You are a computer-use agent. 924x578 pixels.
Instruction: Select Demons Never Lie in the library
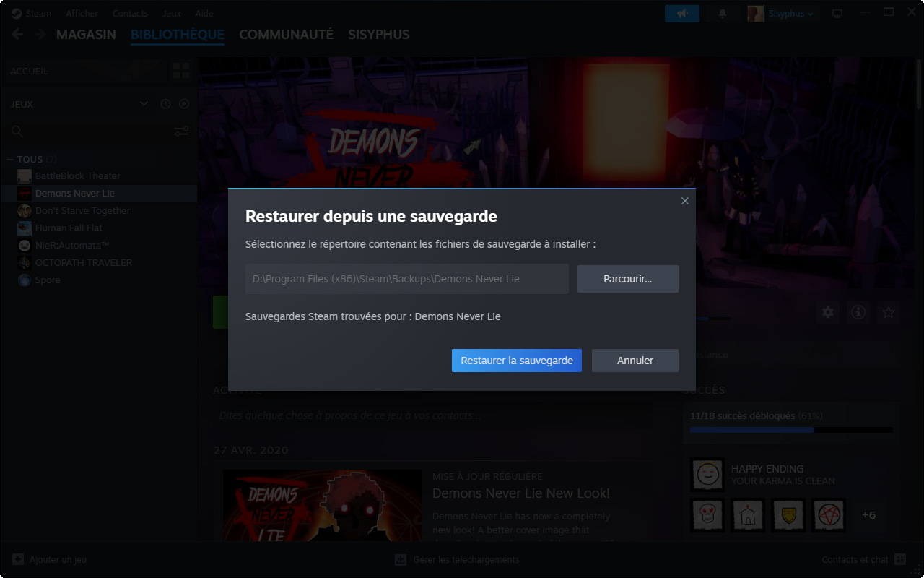[99, 194]
